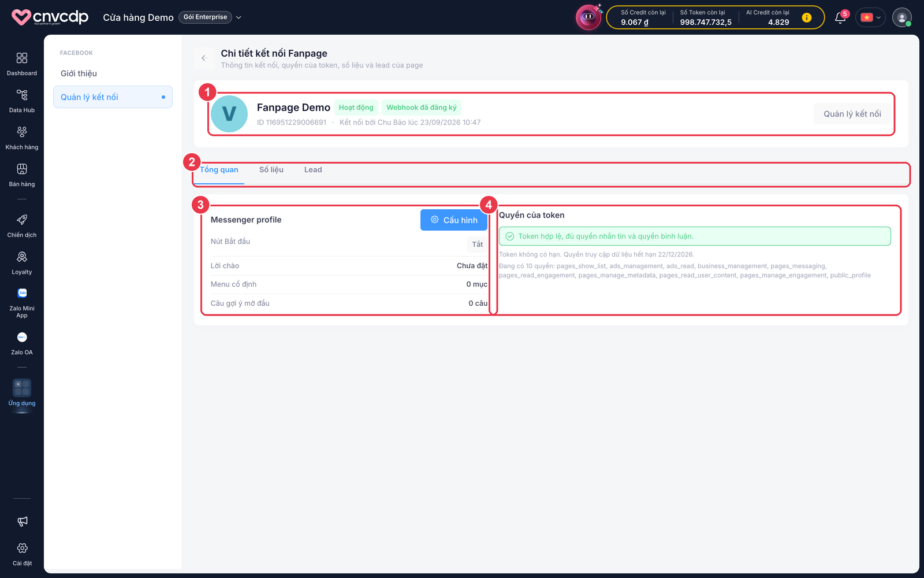Click the Số Credit còn lại value

[635, 23]
